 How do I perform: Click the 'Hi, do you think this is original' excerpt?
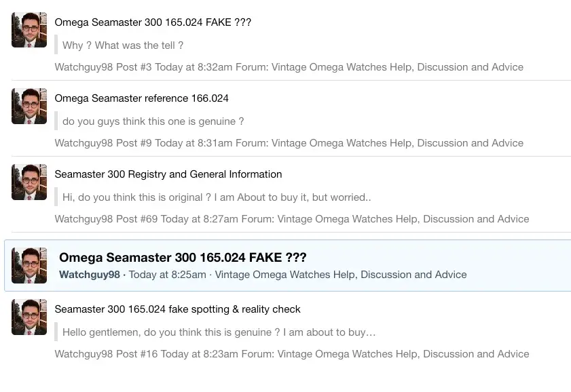coord(217,197)
